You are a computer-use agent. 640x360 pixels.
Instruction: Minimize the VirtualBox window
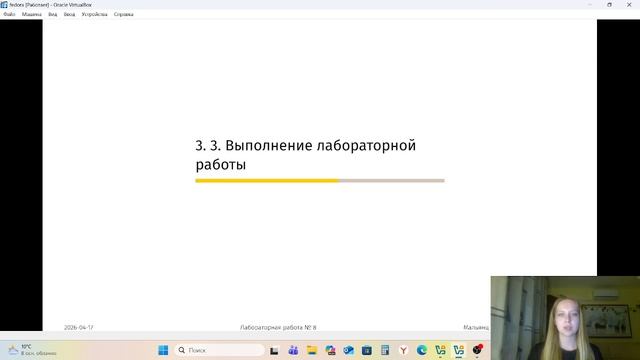(590, 4)
